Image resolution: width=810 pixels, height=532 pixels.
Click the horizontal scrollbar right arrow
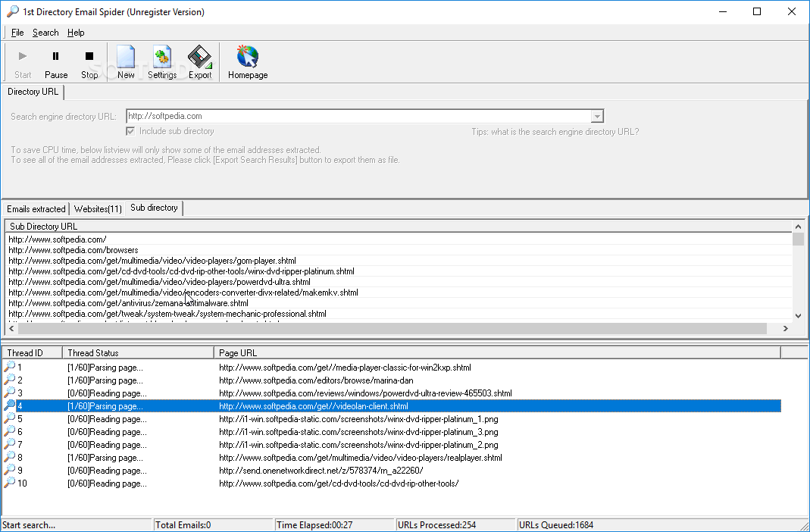[786, 328]
